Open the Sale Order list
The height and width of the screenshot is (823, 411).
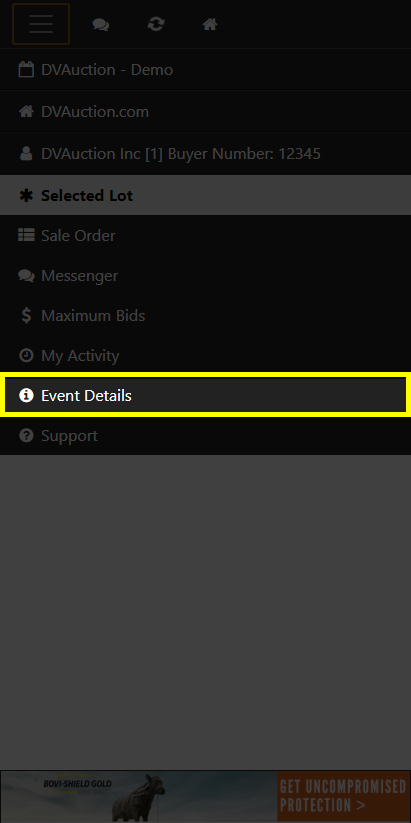(205, 236)
